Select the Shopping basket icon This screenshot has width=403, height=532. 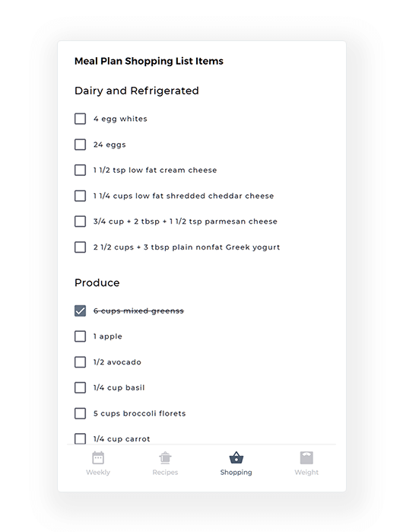coord(236,457)
